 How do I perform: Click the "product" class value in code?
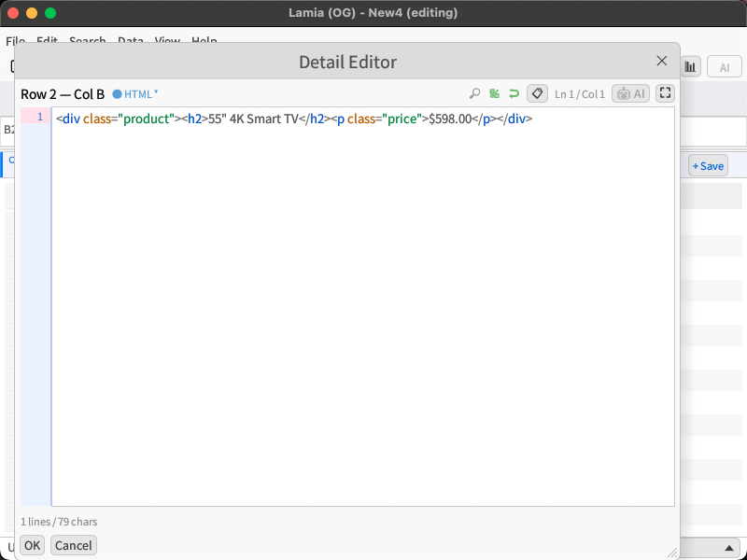point(147,119)
